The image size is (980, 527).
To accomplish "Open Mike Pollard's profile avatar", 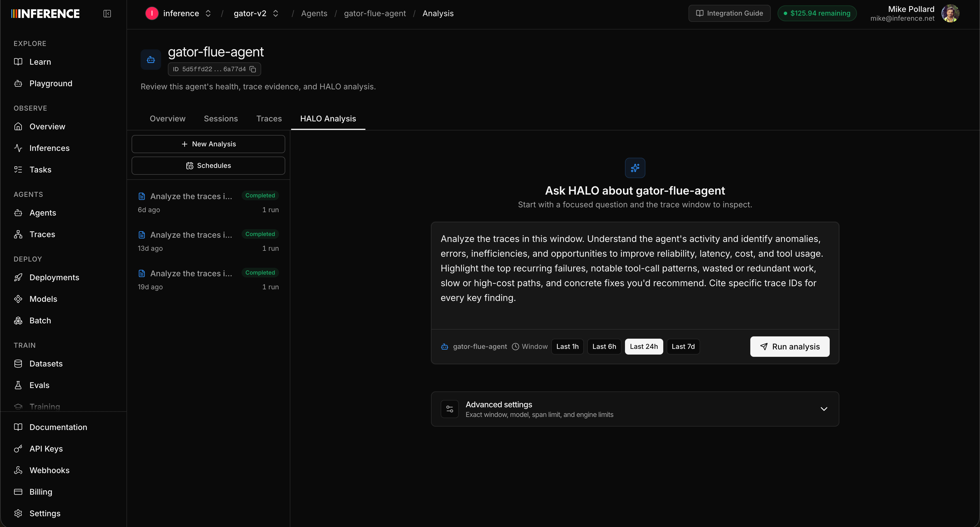I will point(950,14).
